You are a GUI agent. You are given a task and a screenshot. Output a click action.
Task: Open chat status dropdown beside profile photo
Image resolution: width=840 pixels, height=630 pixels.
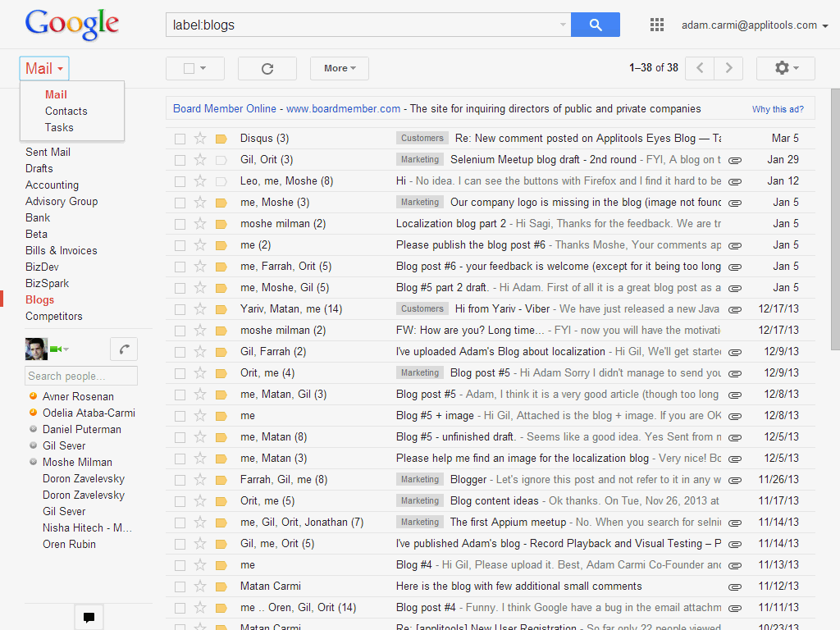coord(66,349)
